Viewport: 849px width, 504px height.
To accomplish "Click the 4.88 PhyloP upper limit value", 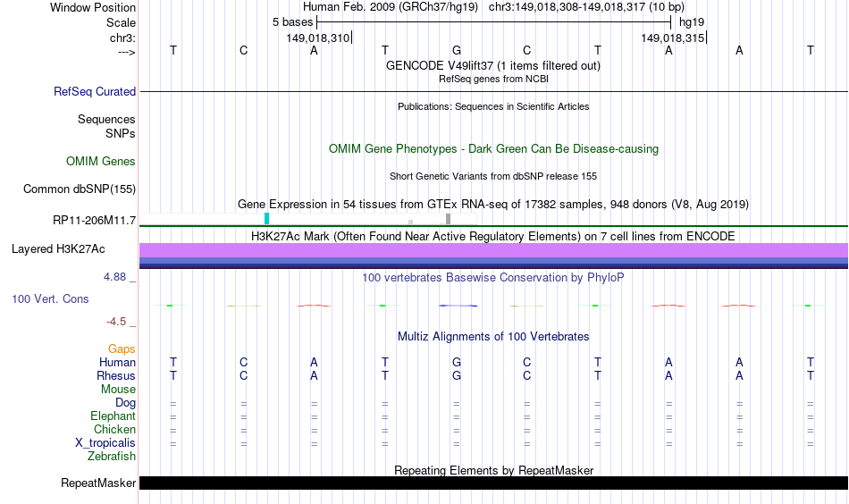I will [114, 277].
